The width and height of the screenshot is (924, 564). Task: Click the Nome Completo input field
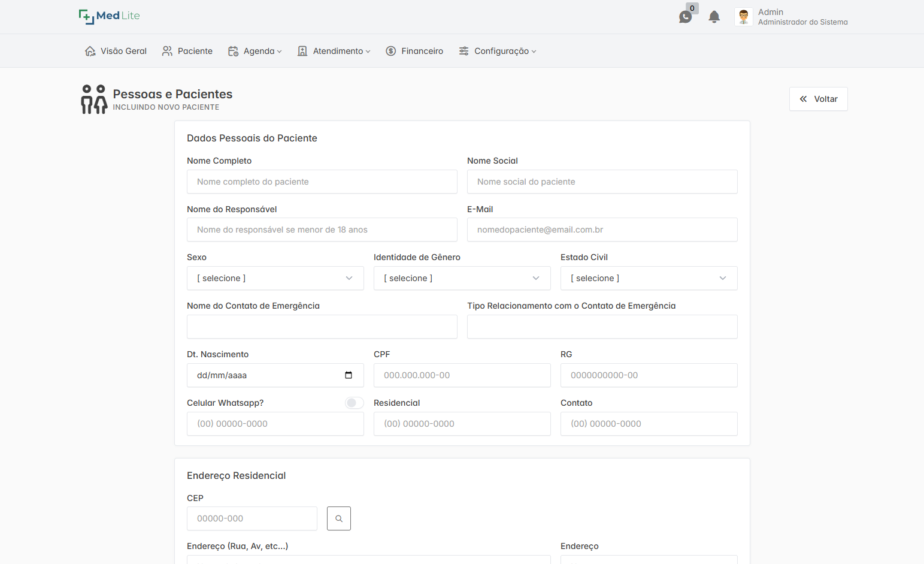(322, 182)
